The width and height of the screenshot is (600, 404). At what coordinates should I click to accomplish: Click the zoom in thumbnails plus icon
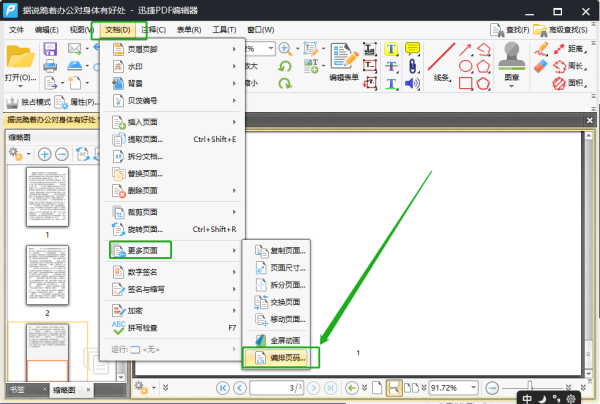tap(44, 155)
